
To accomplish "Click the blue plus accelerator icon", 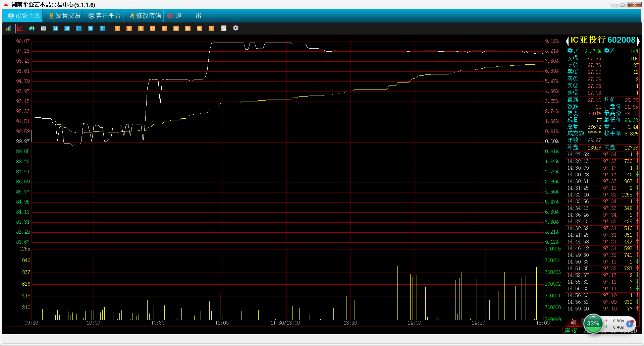I will [630, 324].
